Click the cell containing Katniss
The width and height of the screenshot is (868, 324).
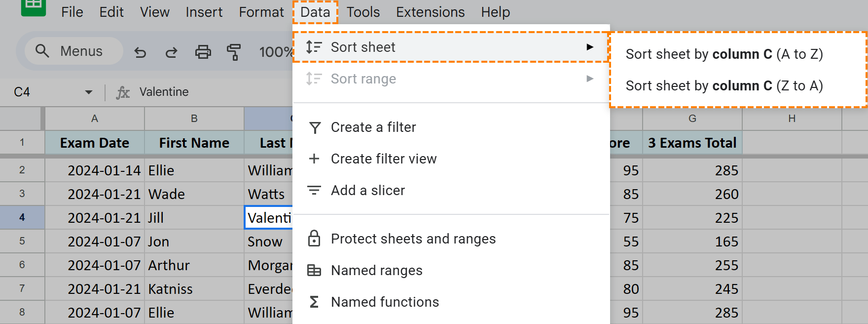(x=194, y=289)
